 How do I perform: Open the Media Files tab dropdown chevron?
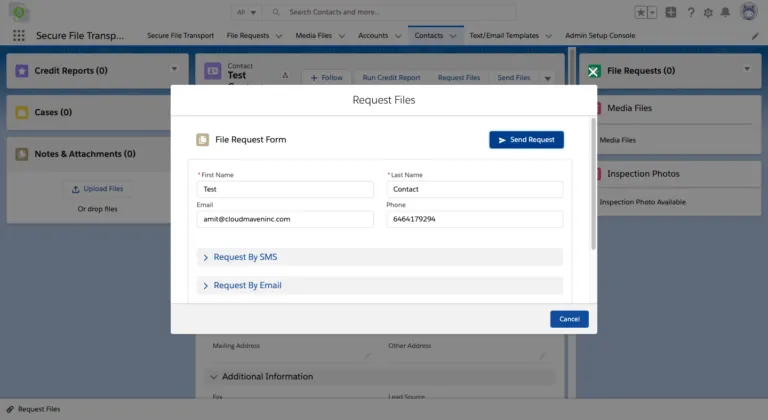pyautogui.click(x=342, y=36)
